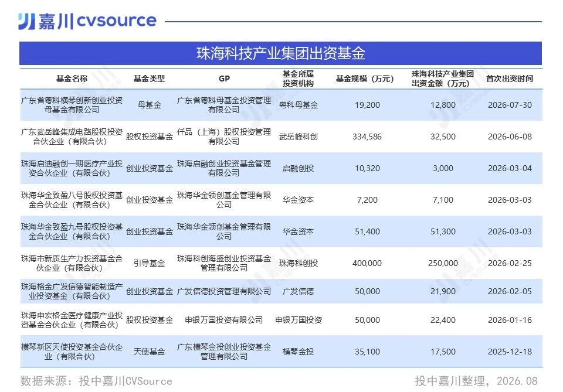Click date 2026-07-30
The width and height of the screenshot is (563, 392).
pos(510,105)
